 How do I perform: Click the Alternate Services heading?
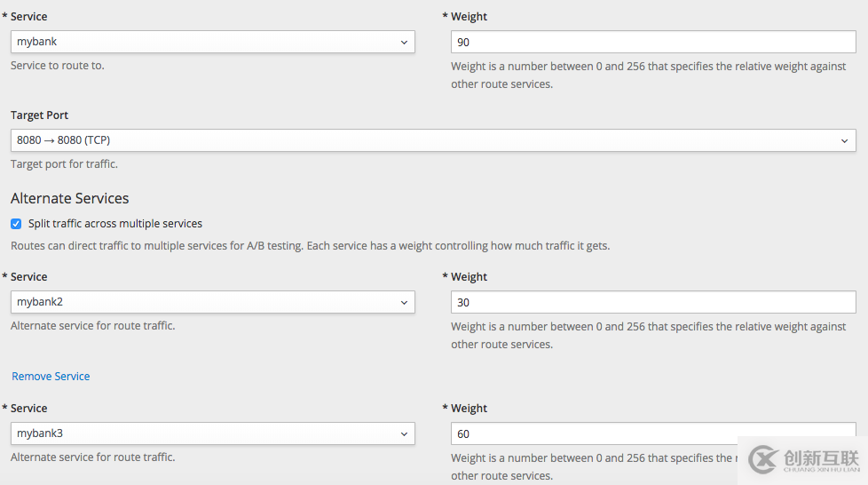click(x=69, y=198)
